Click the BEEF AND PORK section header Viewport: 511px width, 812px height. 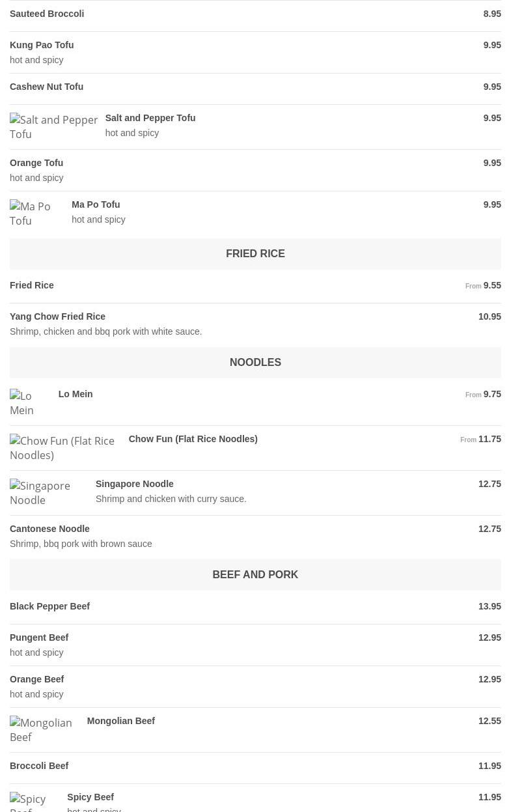click(255, 575)
